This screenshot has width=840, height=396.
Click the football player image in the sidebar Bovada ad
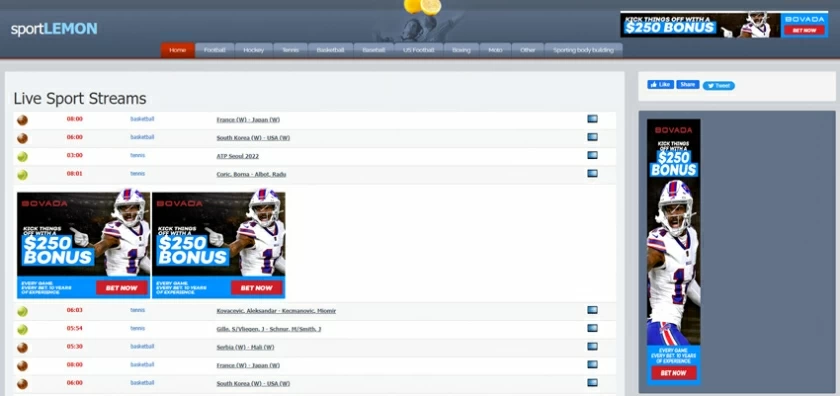click(x=673, y=263)
